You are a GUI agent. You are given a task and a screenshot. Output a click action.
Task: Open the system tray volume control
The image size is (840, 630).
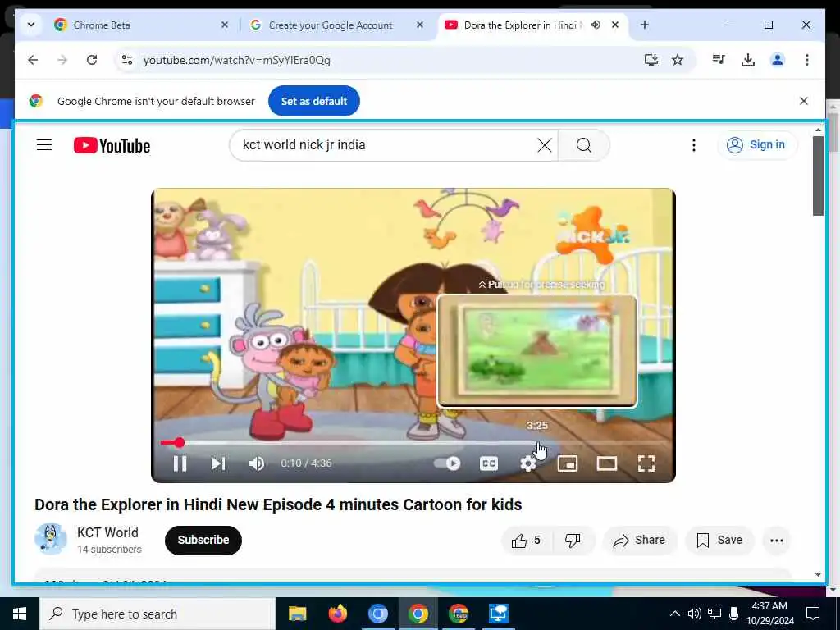(694, 614)
